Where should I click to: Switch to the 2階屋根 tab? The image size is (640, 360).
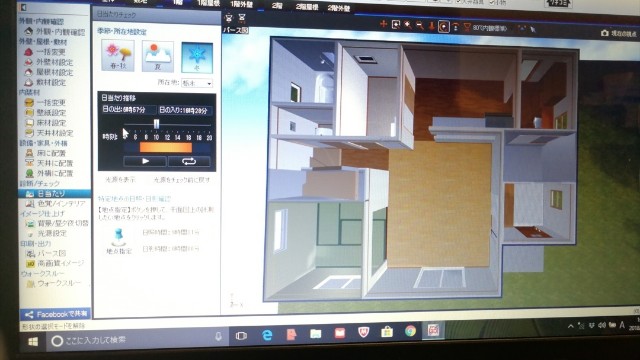click(x=307, y=7)
